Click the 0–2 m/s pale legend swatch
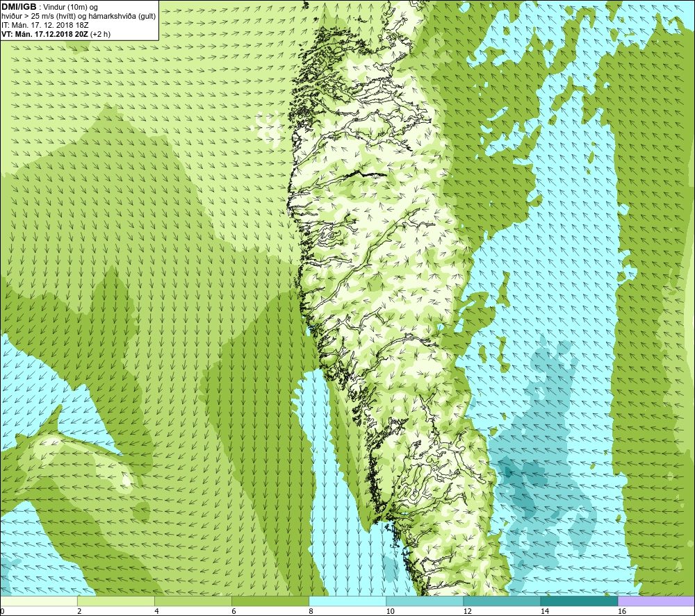This screenshot has width=695, height=616. pyautogui.click(x=39, y=601)
